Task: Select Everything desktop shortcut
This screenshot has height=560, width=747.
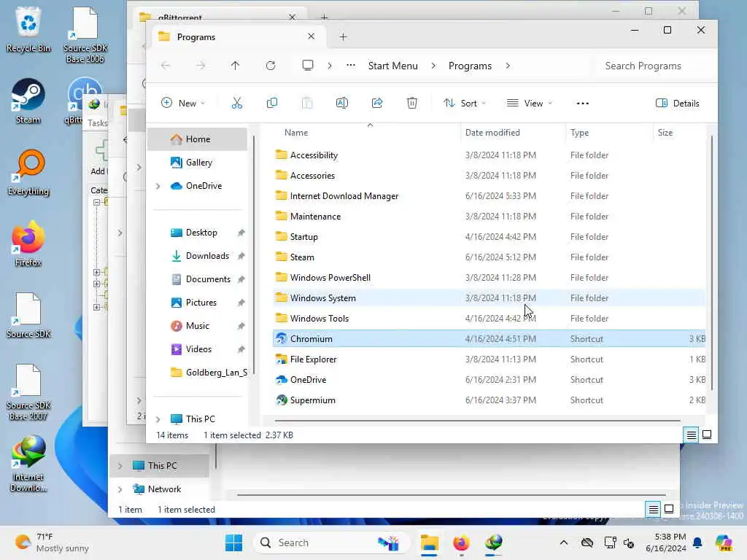Action: tap(28, 173)
